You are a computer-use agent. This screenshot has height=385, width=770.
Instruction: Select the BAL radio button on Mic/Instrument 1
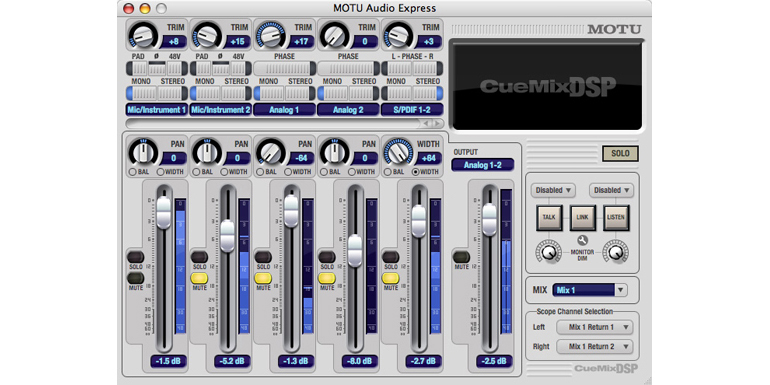[132, 172]
